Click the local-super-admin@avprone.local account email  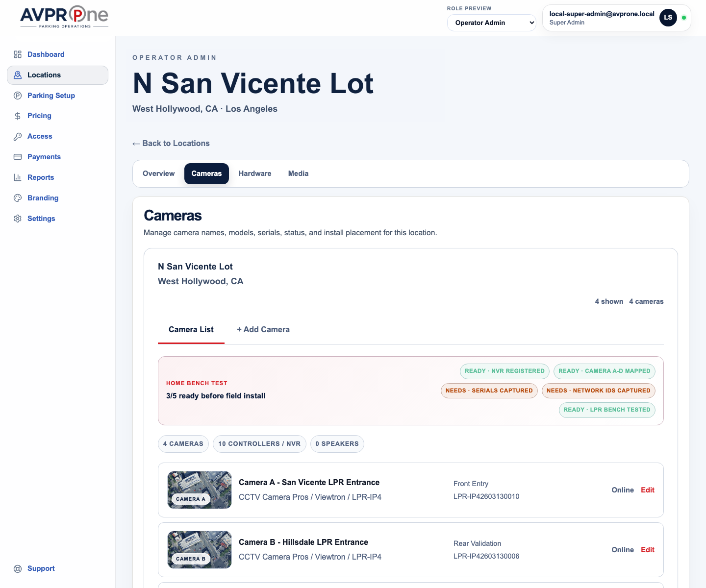602,14
